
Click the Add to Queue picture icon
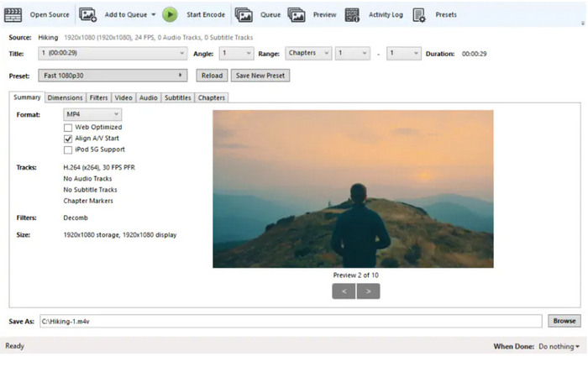tap(87, 15)
